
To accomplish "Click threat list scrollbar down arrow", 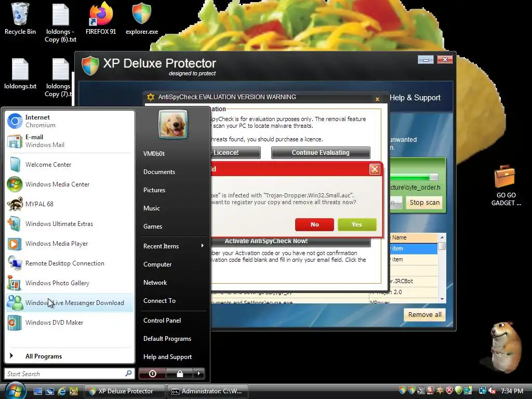I will [442, 299].
